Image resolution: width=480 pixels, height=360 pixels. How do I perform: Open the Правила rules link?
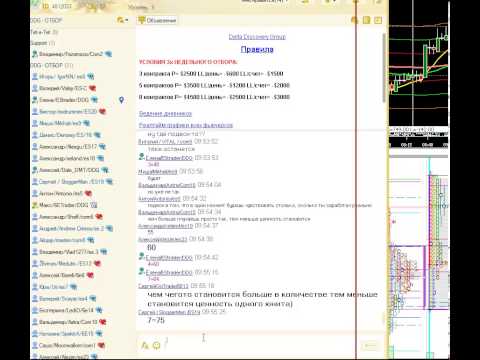tap(257, 49)
